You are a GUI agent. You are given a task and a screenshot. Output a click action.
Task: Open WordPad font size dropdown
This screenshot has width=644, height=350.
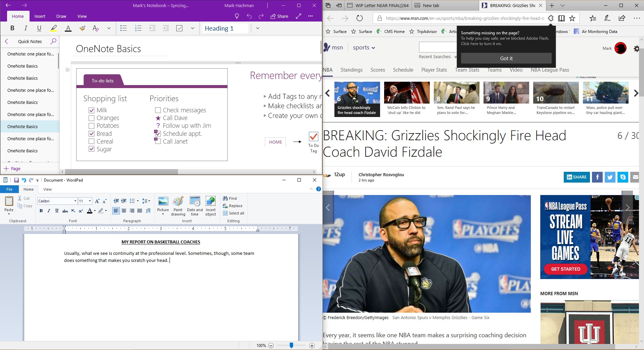coord(90,201)
